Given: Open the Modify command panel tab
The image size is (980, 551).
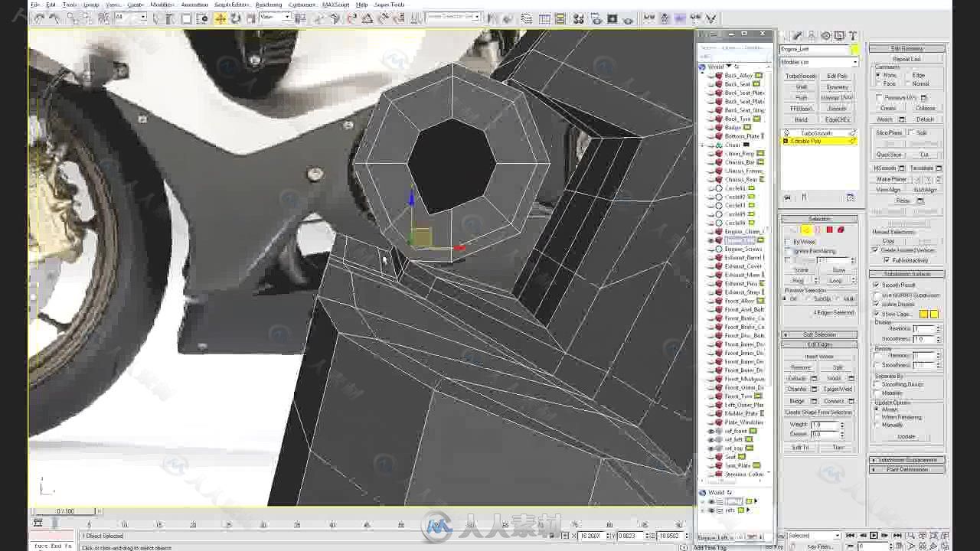Looking at the screenshot, I should (x=798, y=36).
